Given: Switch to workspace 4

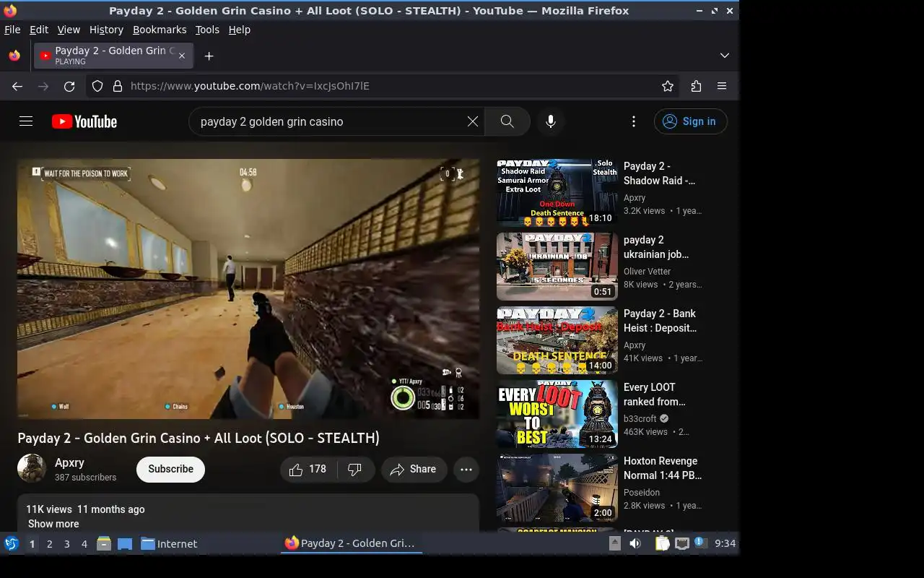Looking at the screenshot, I should [x=84, y=544].
